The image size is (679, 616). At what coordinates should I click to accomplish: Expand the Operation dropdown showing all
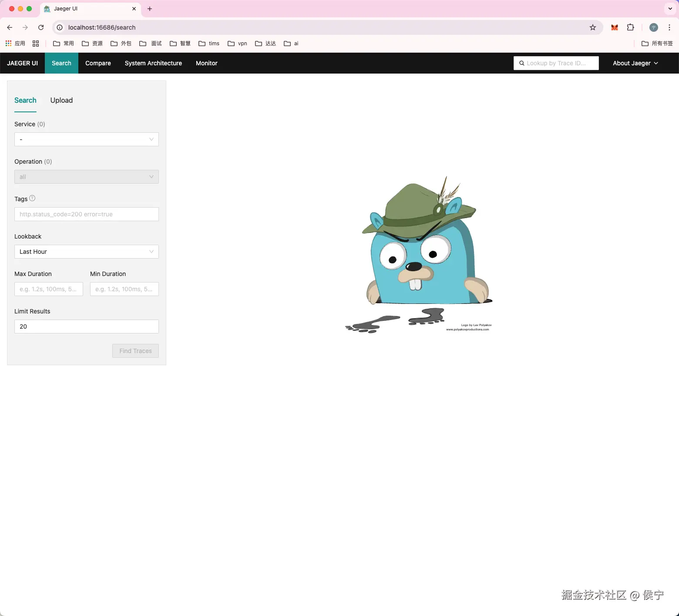pos(87,177)
